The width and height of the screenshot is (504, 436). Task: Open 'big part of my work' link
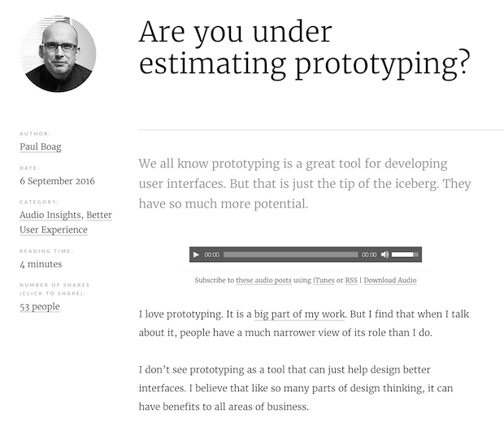[x=300, y=314]
